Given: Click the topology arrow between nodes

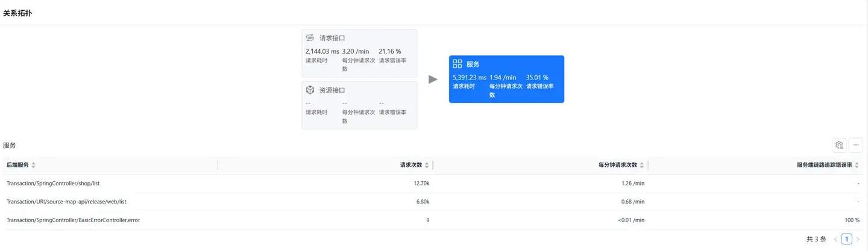Looking at the screenshot, I should point(433,79).
